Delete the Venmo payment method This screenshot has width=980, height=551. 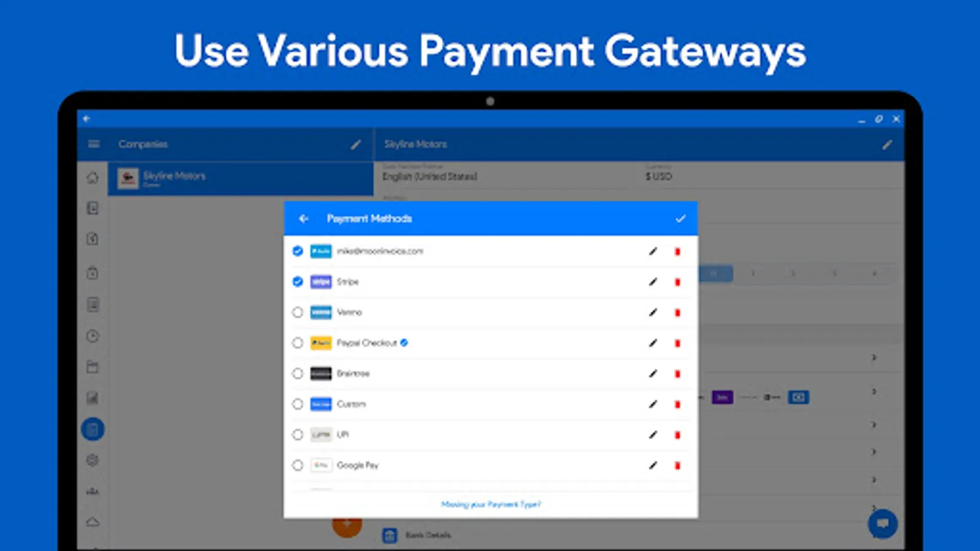point(677,313)
